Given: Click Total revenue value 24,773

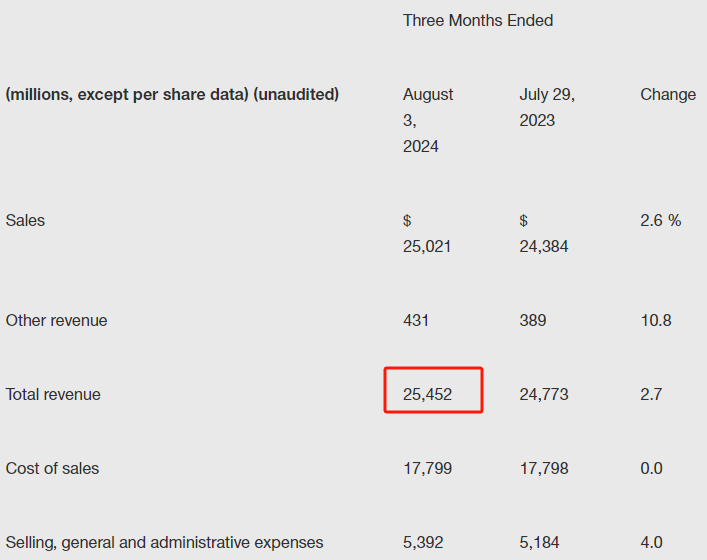Looking at the screenshot, I should (x=544, y=395).
